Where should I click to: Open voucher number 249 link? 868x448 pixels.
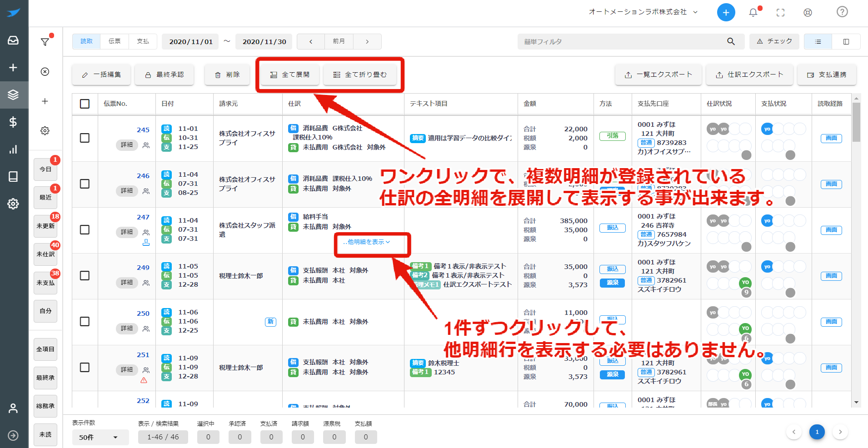143,268
